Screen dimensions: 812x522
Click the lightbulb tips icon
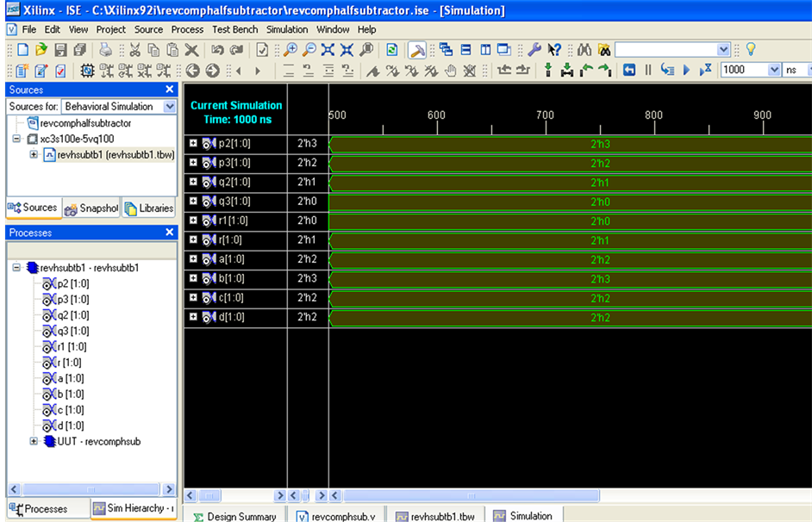point(750,50)
